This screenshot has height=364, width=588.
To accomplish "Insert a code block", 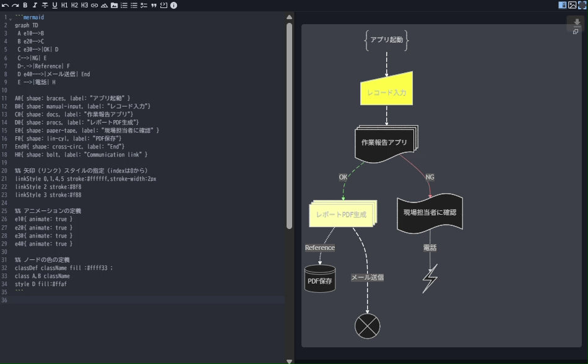I will [x=164, y=5].
